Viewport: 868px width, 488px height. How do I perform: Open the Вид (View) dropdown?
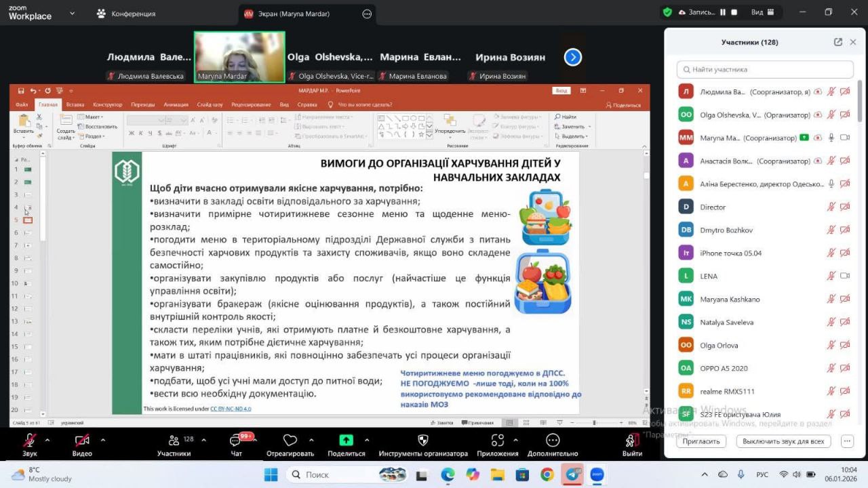762,12
